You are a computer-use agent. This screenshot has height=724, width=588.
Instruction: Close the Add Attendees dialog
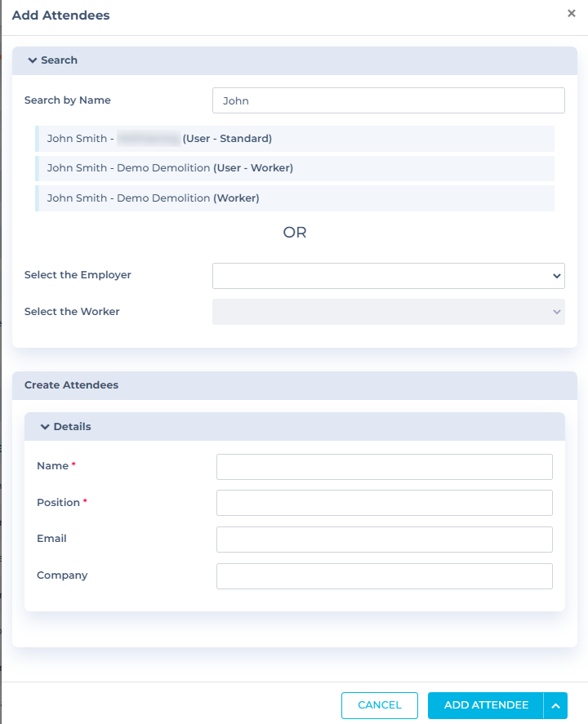[x=571, y=14]
